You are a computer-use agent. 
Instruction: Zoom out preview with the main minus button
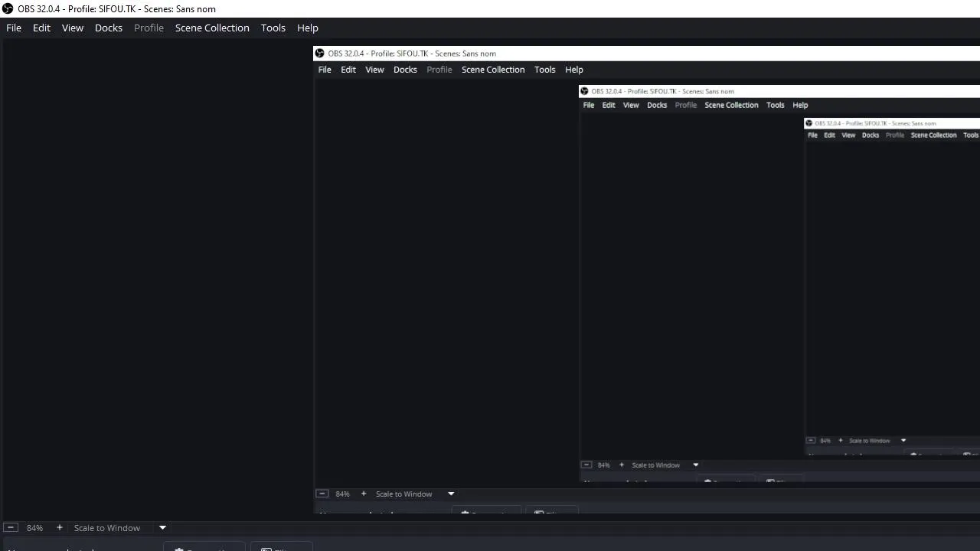pyautogui.click(x=11, y=527)
